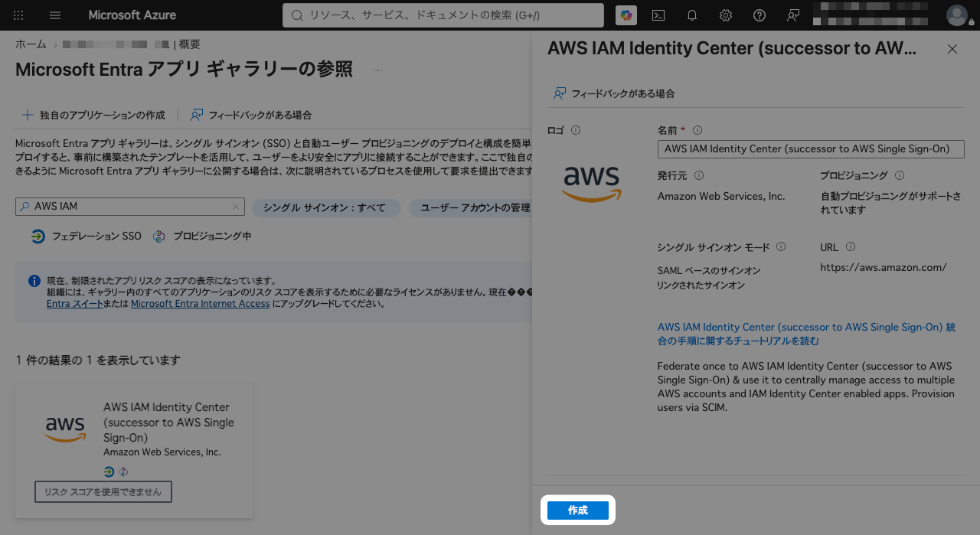
Task: Click the info icon next to ロゴ
Action: click(576, 130)
